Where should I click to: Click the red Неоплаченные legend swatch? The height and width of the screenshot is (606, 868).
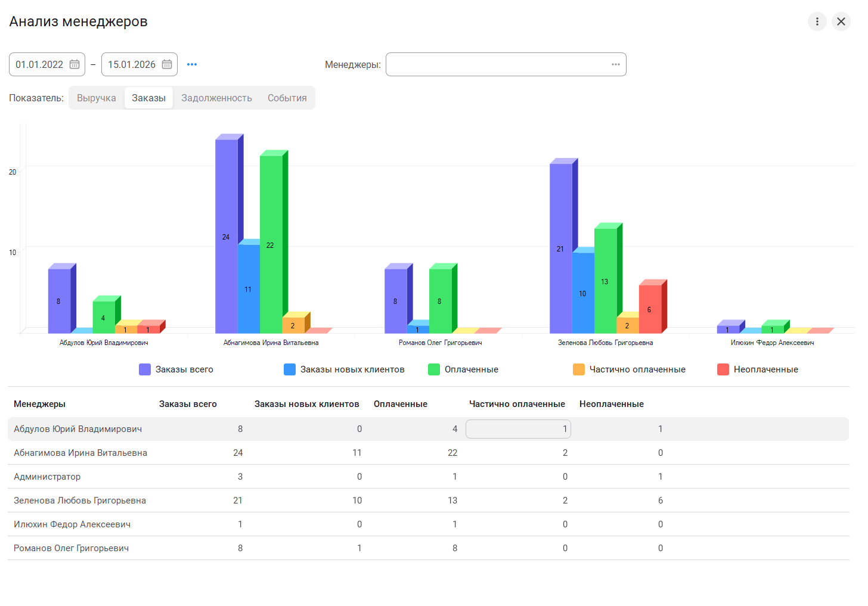click(723, 369)
